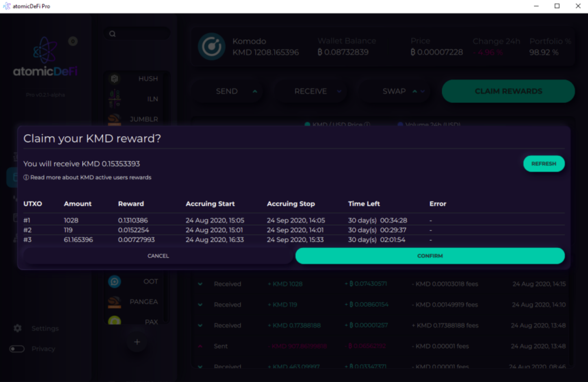Click 'You will receive KMD 0.15353393' text
The width and height of the screenshot is (588, 382).
tap(82, 164)
